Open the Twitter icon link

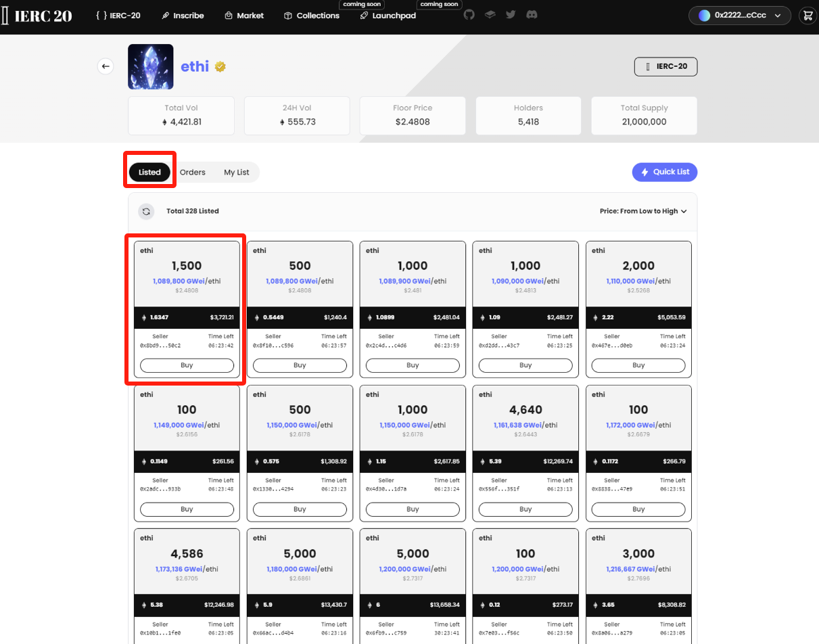pyautogui.click(x=511, y=15)
